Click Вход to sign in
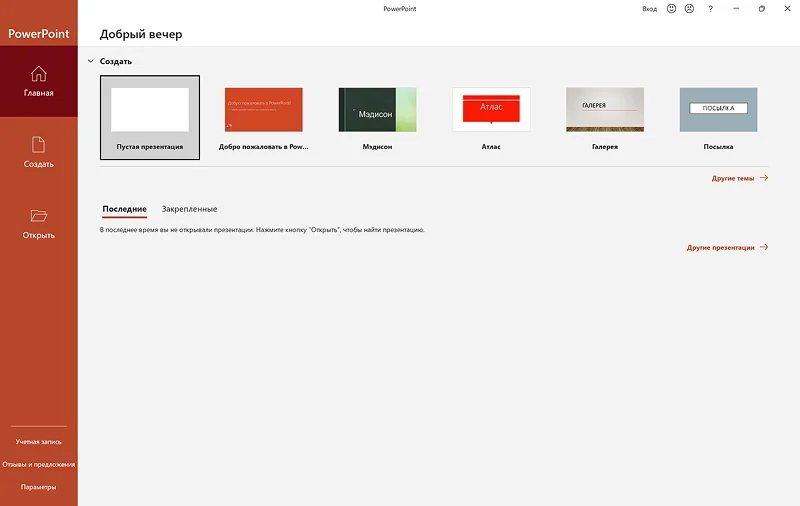Viewport: 800px width, 506px height. 649,8
